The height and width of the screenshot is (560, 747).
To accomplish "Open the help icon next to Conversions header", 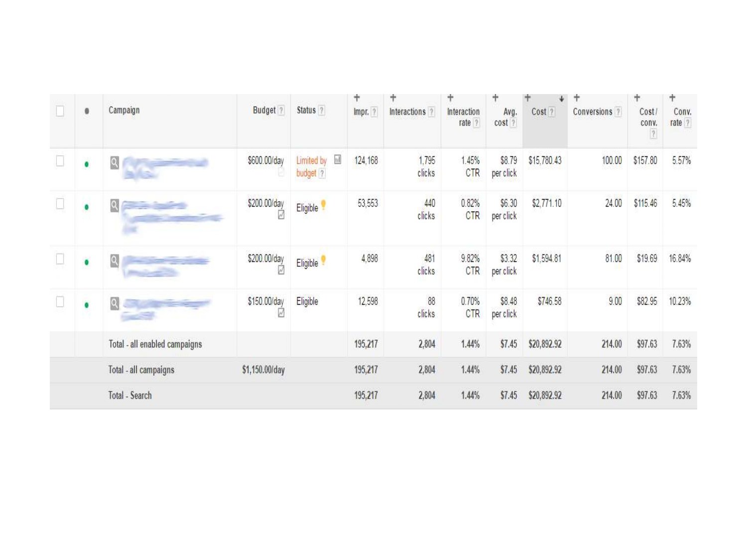I will 618,112.
